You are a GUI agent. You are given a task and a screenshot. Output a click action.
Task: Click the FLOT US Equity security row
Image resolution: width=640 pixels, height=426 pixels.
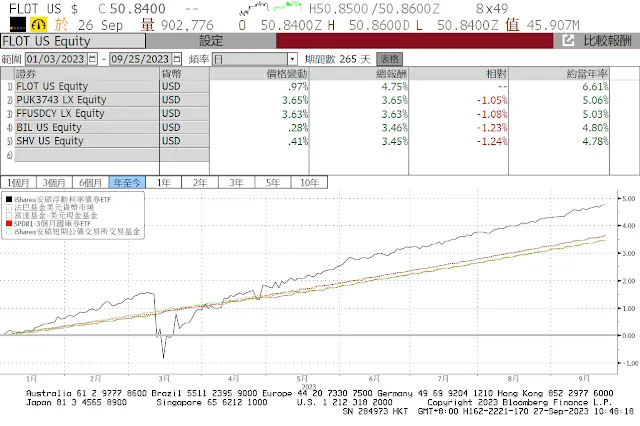tap(87, 87)
